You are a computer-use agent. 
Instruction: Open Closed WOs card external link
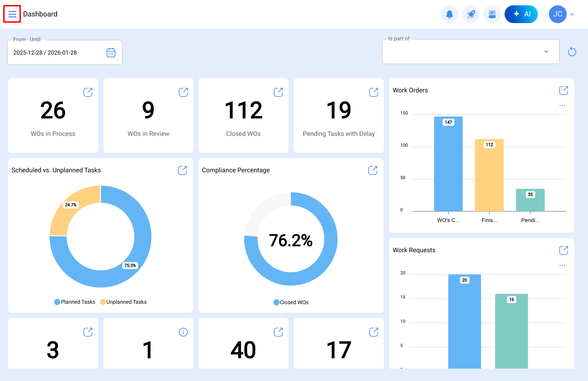[x=278, y=92]
